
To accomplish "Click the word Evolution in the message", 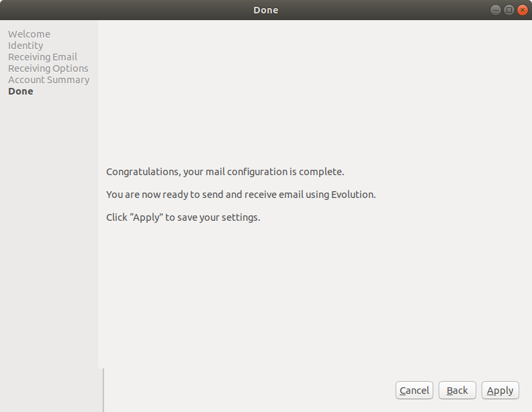I will (x=352, y=195).
